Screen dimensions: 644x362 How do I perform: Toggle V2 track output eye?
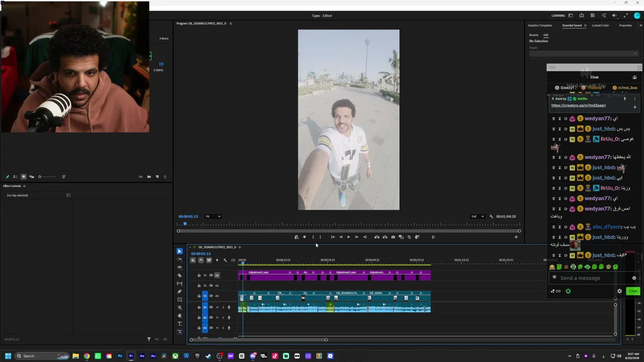coord(217,286)
